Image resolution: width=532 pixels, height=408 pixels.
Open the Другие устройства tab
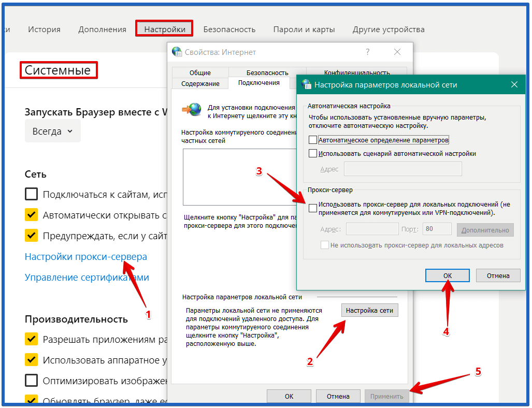coord(389,30)
